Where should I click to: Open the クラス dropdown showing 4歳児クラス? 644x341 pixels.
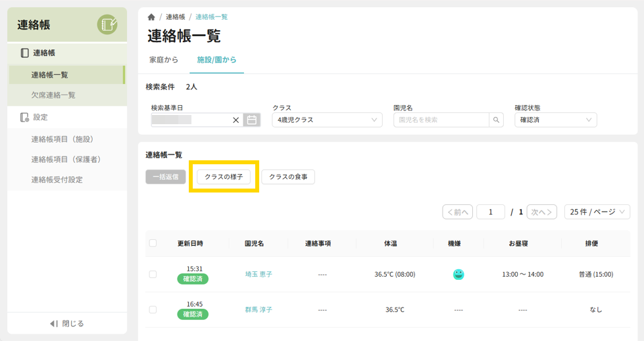tap(327, 120)
